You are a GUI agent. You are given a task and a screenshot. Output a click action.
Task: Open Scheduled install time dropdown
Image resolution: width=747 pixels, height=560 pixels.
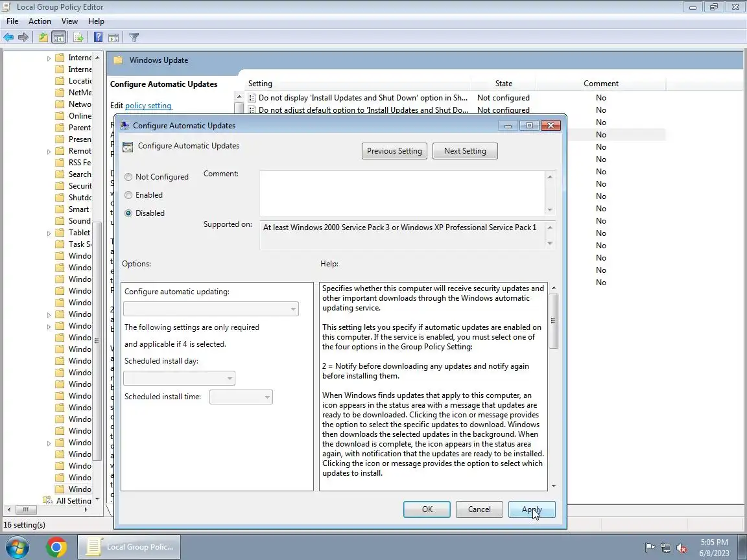(241, 397)
